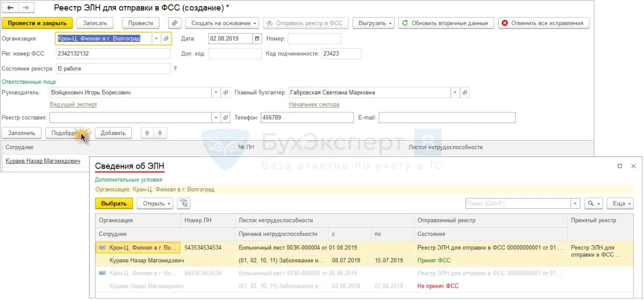Image resolution: width=644 pixels, height=300 pixels.
Task: Open the calendar picker in the Дата field
Action: pos(257,39)
